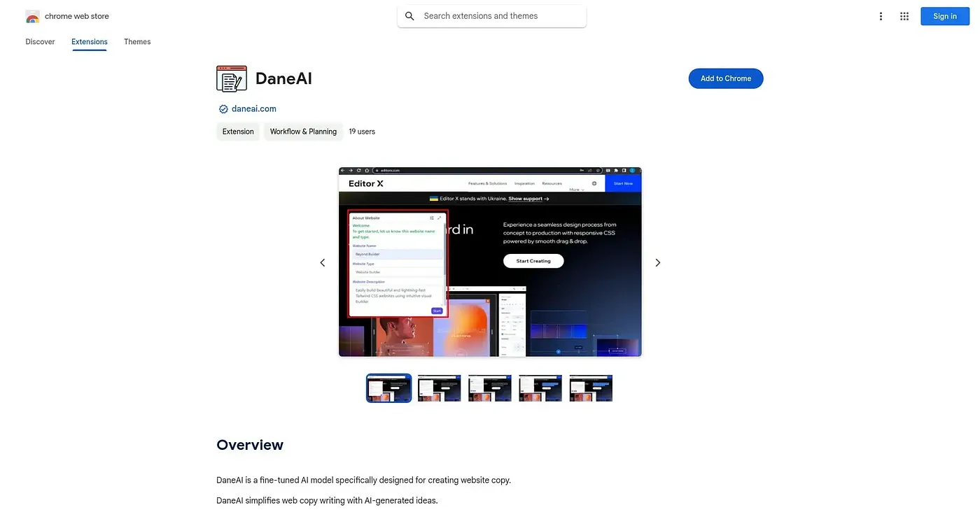Click the DaneAI title heading
The height and width of the screenshot is (510, 980).
283,78
